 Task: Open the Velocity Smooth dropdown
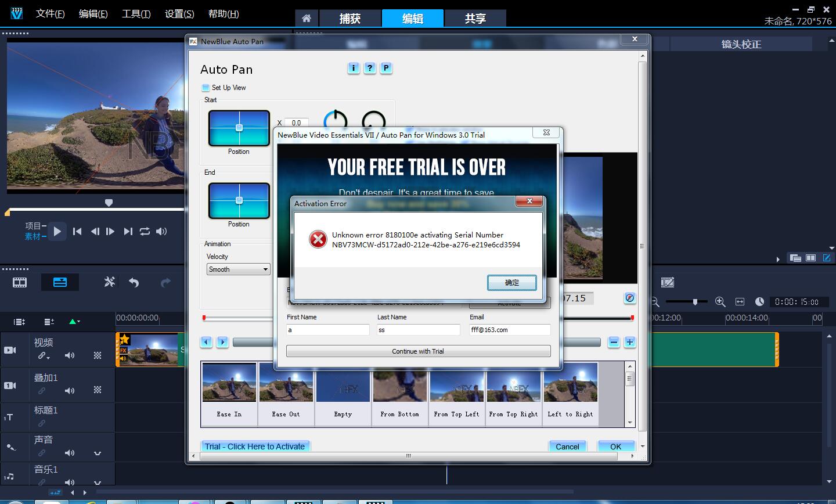[238, 269]
